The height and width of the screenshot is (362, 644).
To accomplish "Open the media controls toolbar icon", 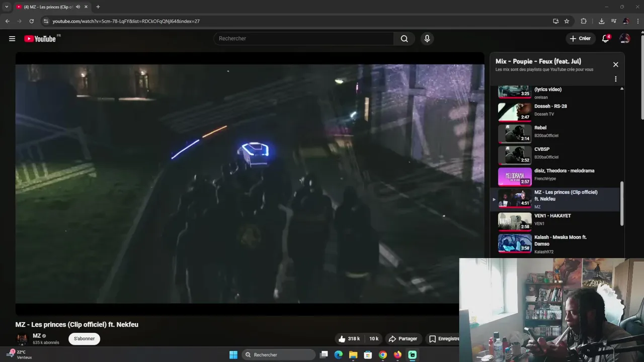I will (x=613, y=21).
